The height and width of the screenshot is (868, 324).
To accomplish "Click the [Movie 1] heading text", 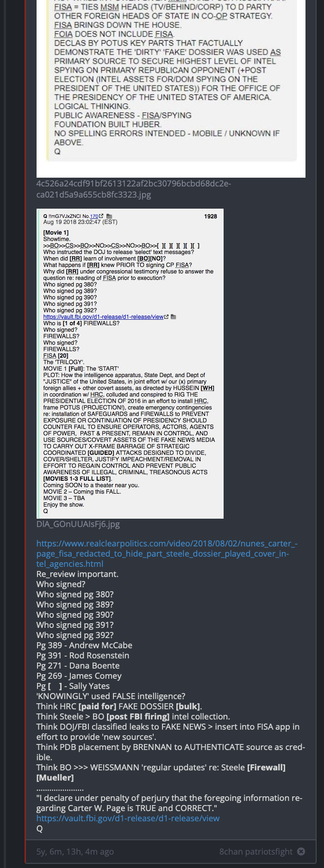I will click(56, 233).
